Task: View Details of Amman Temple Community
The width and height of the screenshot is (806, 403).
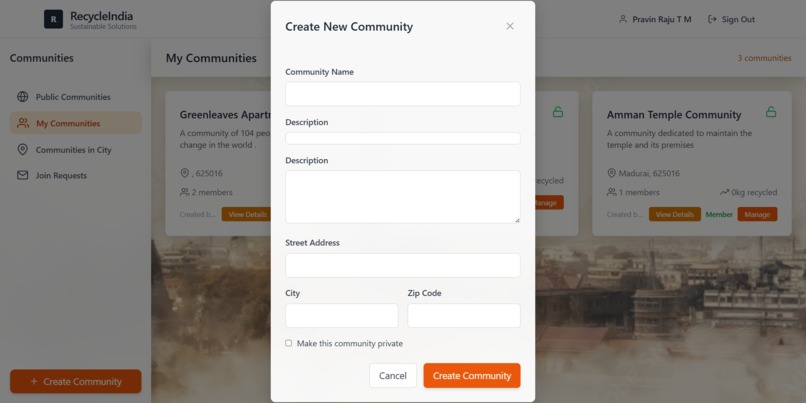Action: pyautogui.click(x=675, y=214)
